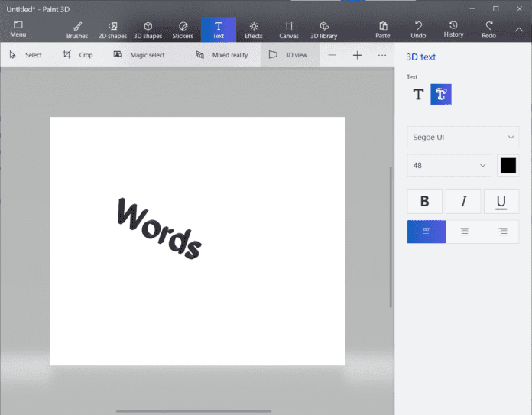
Task: Toggle Bold formatting
Action: [424, 201]
